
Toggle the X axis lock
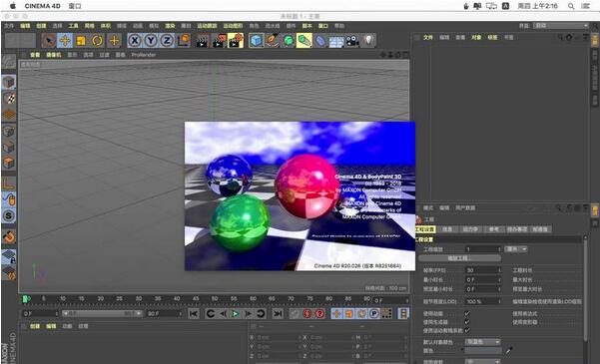[135, 41]
